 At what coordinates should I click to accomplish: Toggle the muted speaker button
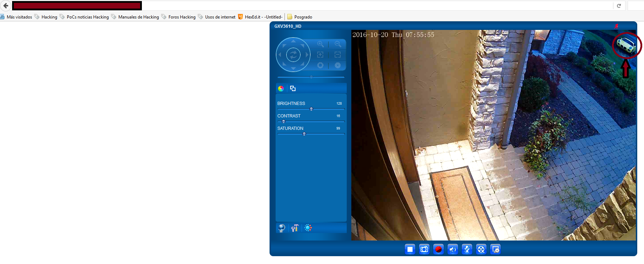point(453,249)
